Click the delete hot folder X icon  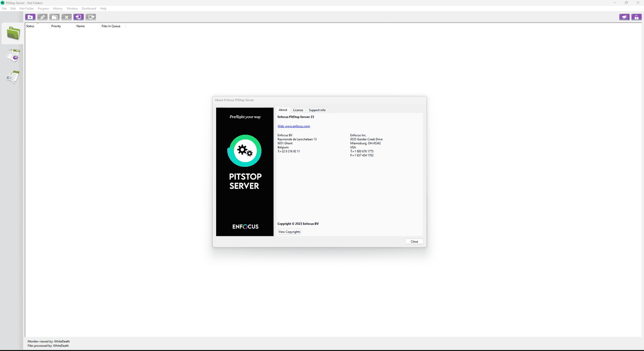(66, 17)
